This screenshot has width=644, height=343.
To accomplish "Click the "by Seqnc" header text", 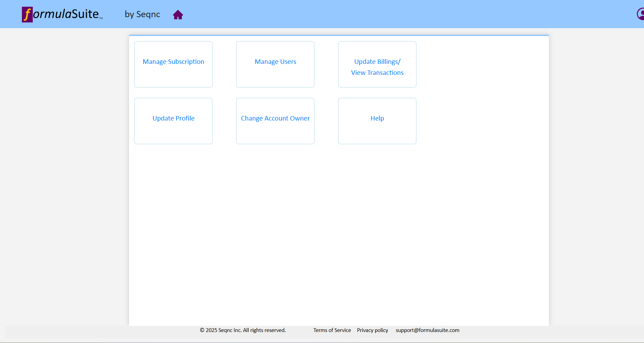I will click(142, 14).
